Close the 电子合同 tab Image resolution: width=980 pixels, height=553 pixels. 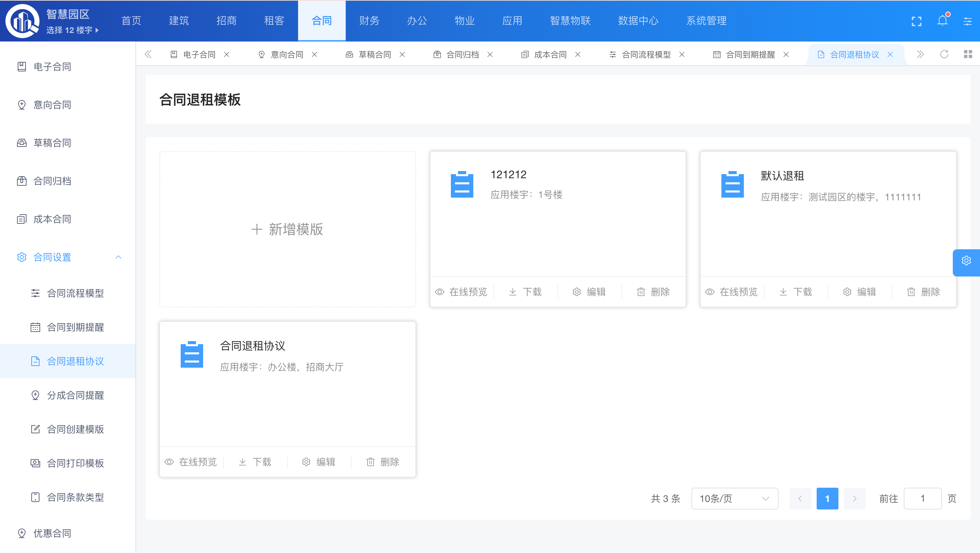[x=227, y=54]
